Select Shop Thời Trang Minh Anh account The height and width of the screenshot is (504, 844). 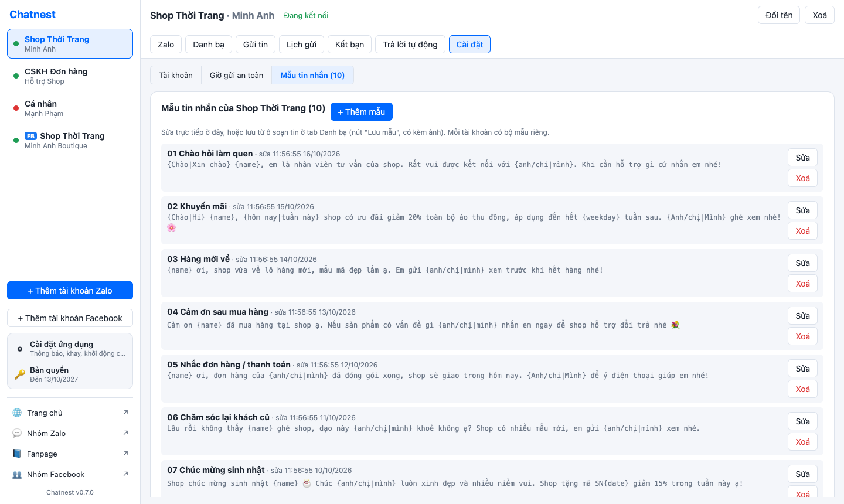tap(70, 44)
